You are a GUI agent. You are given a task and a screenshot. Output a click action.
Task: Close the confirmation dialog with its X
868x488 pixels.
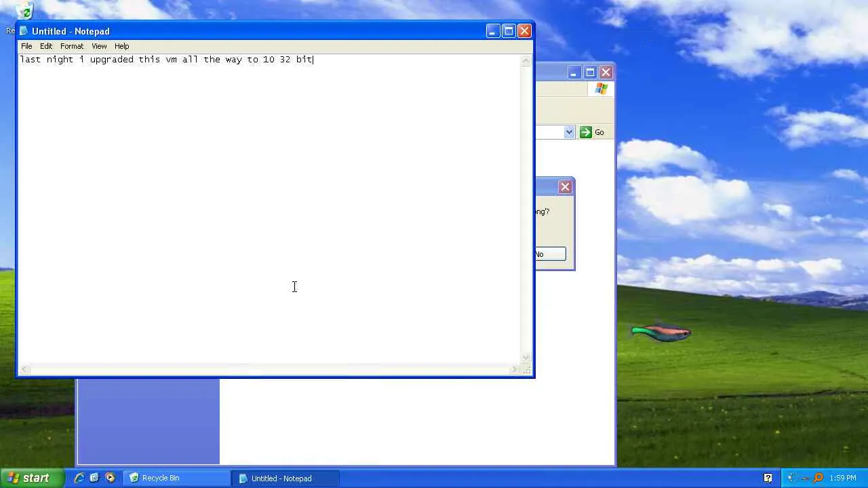click(x=565, y=186)
